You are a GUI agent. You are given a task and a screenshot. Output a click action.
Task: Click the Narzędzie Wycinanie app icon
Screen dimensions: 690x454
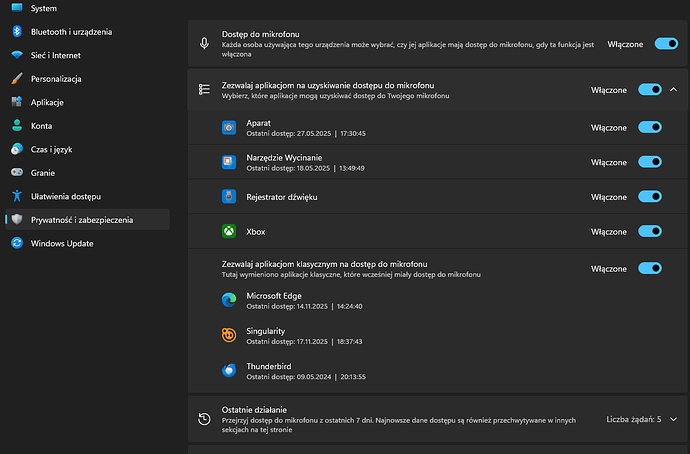pyautogui.click(x=228, y=161)
